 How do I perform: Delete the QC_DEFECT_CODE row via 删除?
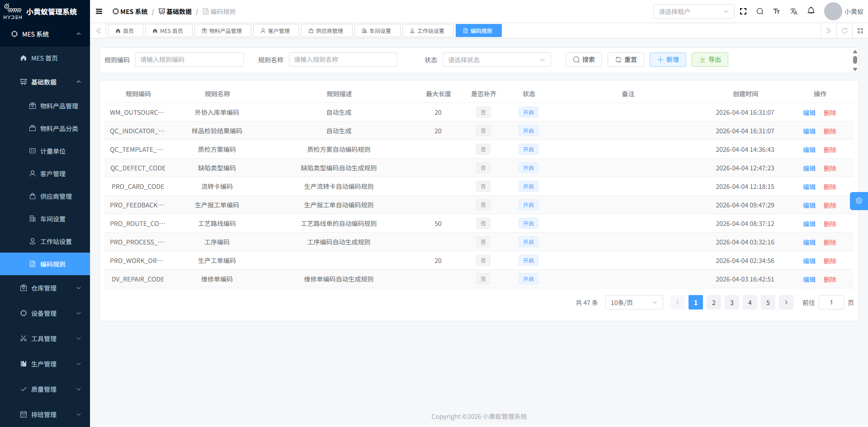tap(830, 168)
